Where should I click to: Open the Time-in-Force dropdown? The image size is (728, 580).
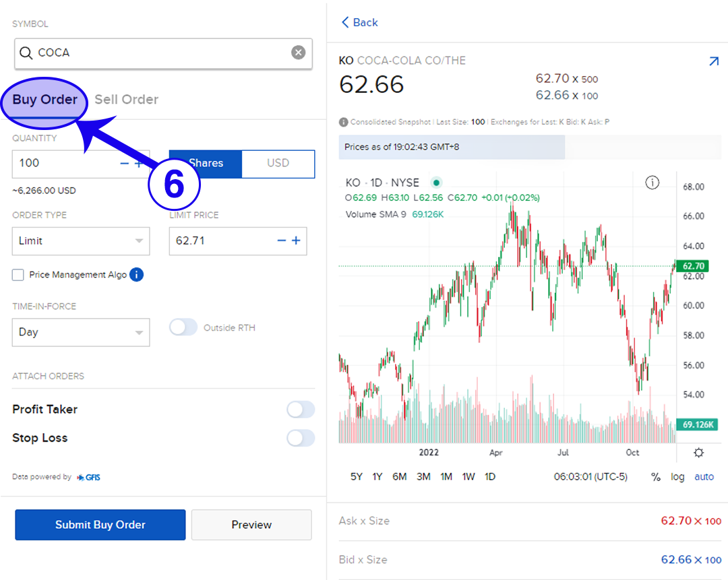point(81,332)
